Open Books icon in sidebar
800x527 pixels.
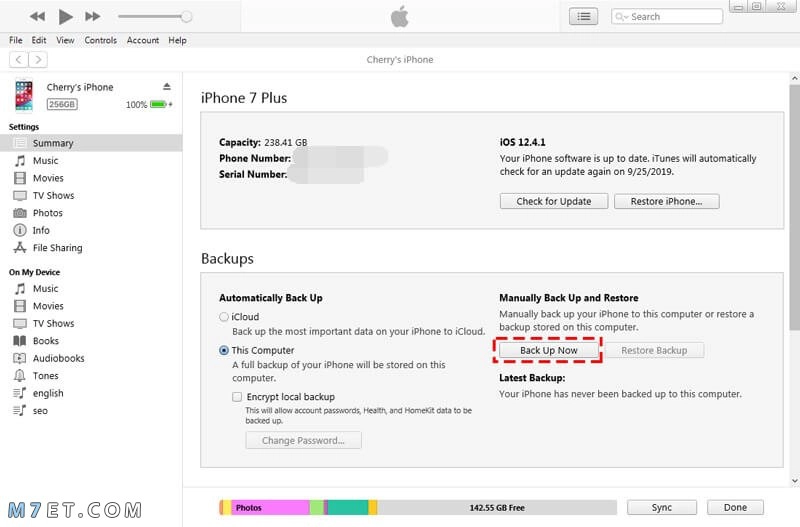coord(20,341)
